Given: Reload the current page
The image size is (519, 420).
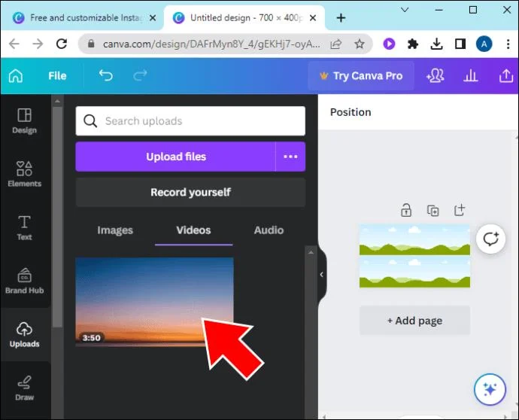Looking at the screenshot, I should [x=62, y=44].
